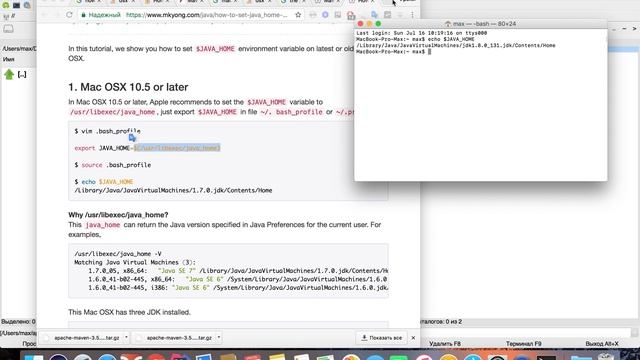Close the Chrome downloads bar
This screenshot has height=360, width=640.
click(413, 338)
